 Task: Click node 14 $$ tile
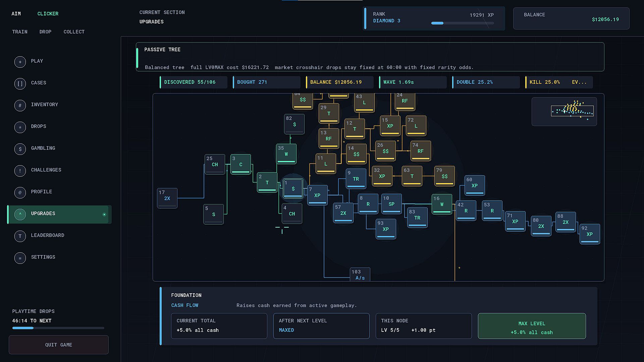(356, 154)
